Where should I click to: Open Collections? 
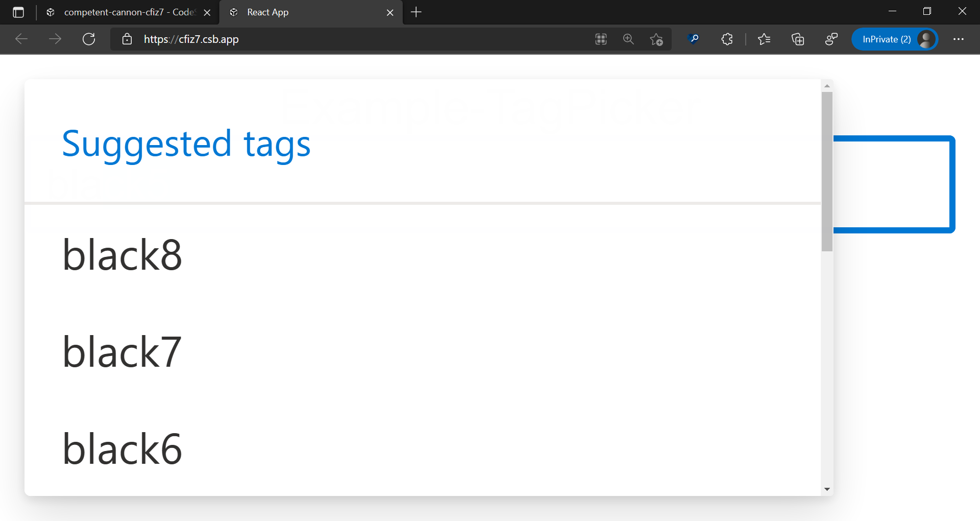(x=798, y=39)
